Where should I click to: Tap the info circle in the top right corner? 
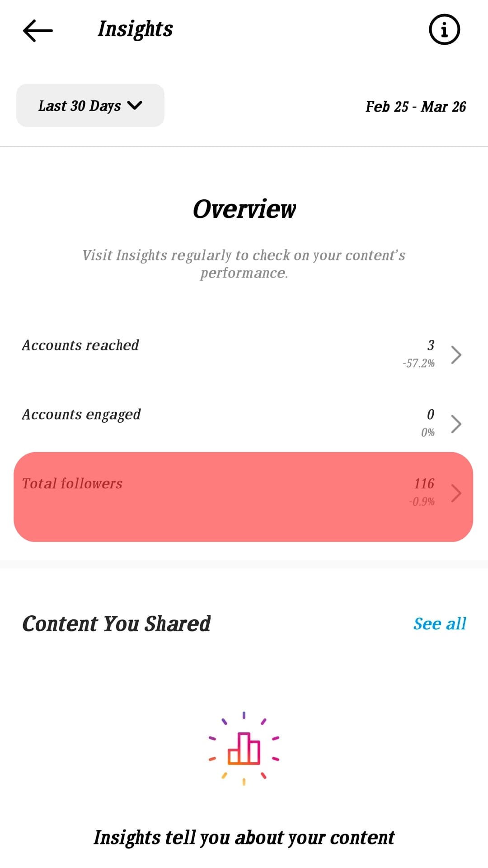[x=444, y=29]
